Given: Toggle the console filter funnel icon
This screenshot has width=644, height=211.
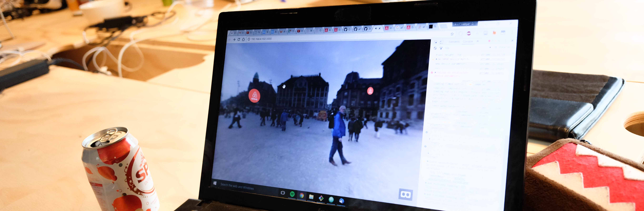Looking at the screenshot, I should point(441,48).
